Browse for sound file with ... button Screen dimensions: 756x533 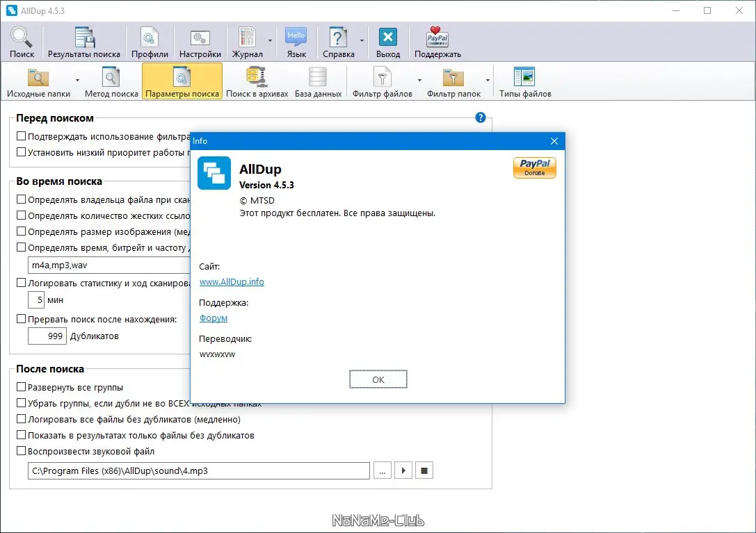coord(382,470)
